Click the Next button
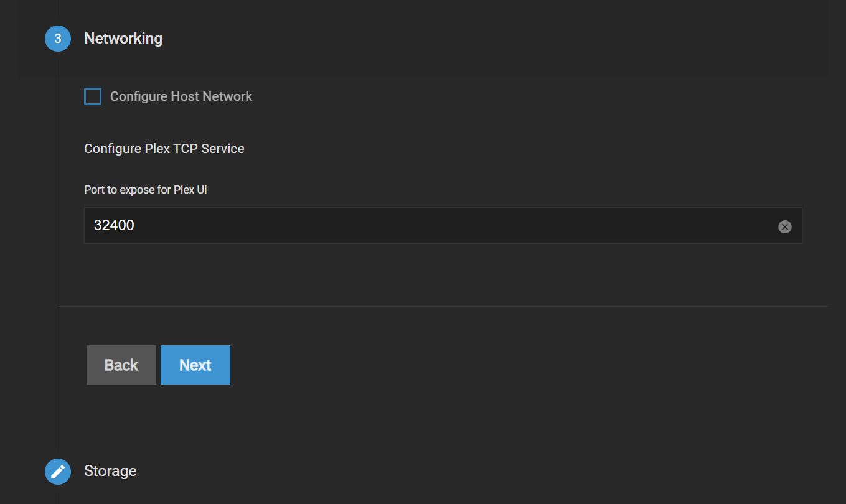 click(195, 365)
